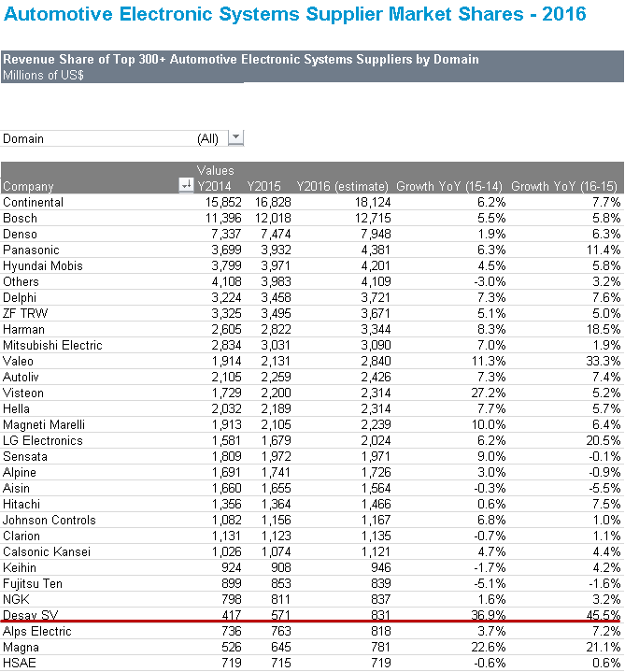Image resolution: width=625 pixels, height=672 pixels.
Task: Click the Automotive Electronic Systems title
Action: (x=294, y=14)
